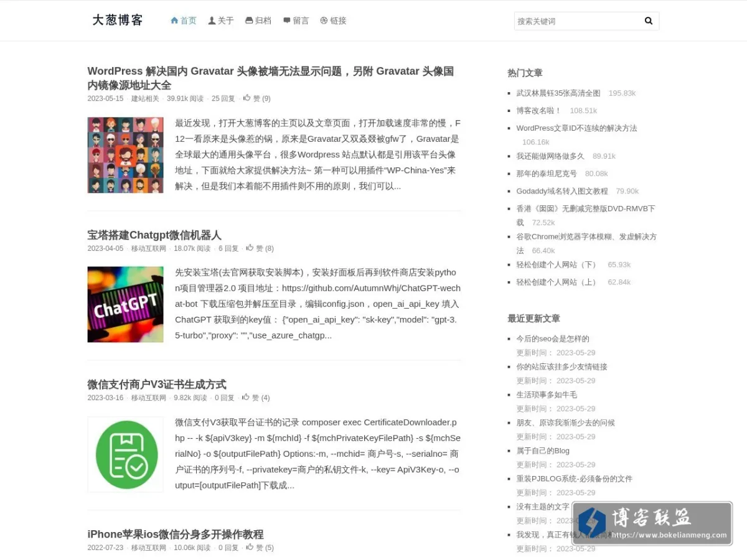
Task: Click thumbs-up icon on iPhone苹果ios post
Action: pos(250,547)
